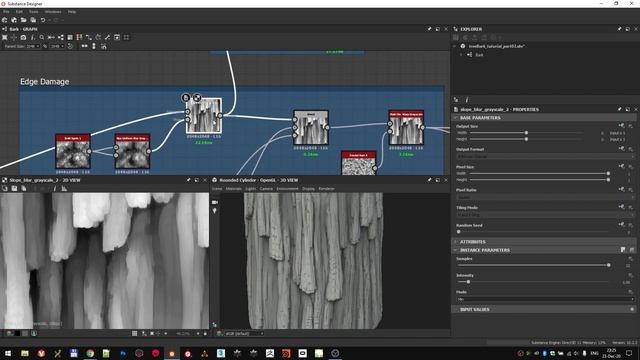
Task: Open Chrome from the taskbar
Action: click(90, 353)
